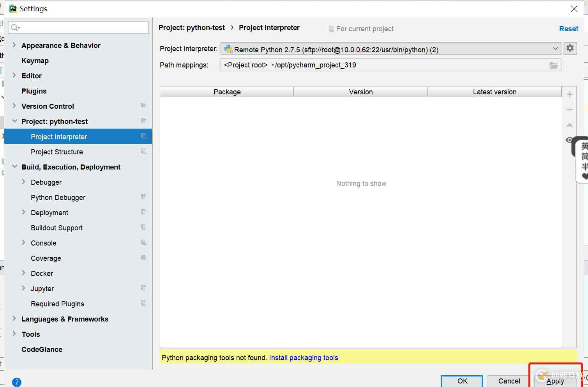Screen dimensions: 588x387
Task: Click the minus icon to uninstall package
Action: point(569,110)
